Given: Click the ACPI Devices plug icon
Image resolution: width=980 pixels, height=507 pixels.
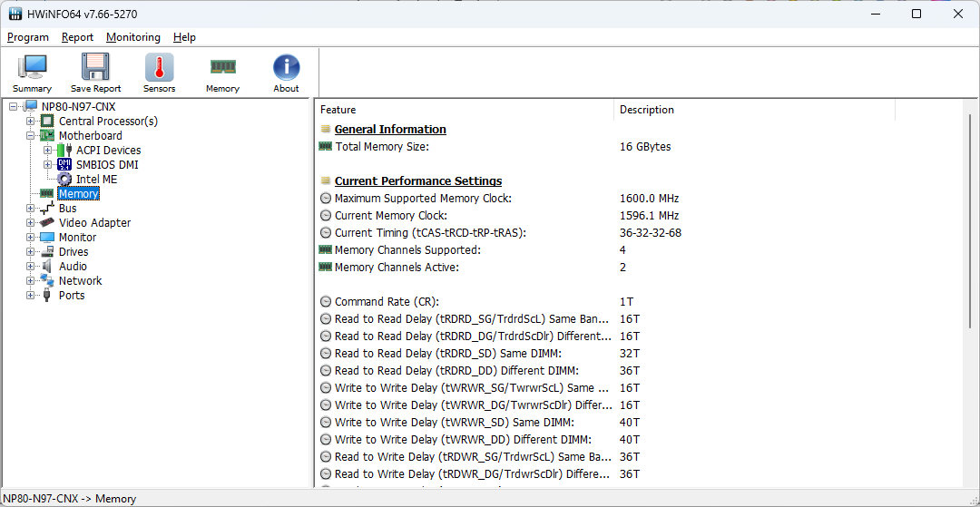Looking at the screenshot, I should point(65,150).
